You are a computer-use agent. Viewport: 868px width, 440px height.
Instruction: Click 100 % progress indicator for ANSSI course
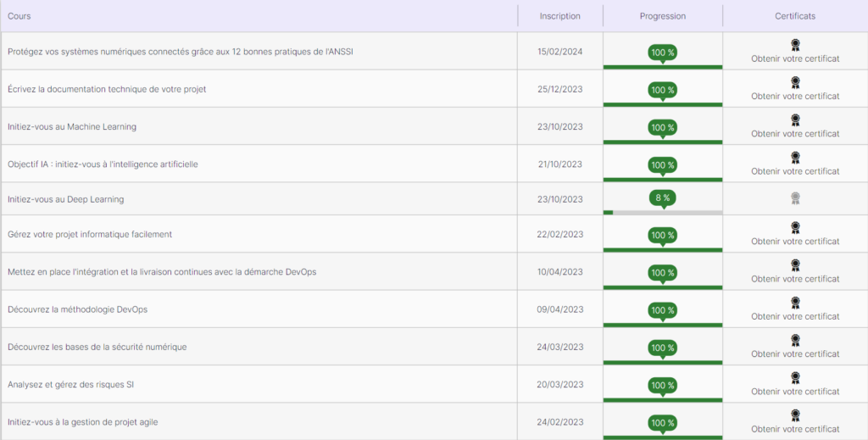point(663,53)
